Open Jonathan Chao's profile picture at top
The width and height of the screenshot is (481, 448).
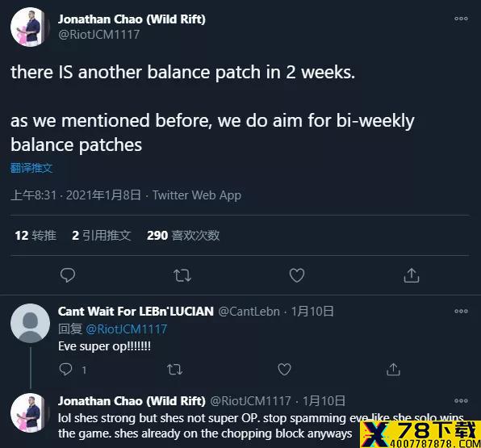[30, 27]
